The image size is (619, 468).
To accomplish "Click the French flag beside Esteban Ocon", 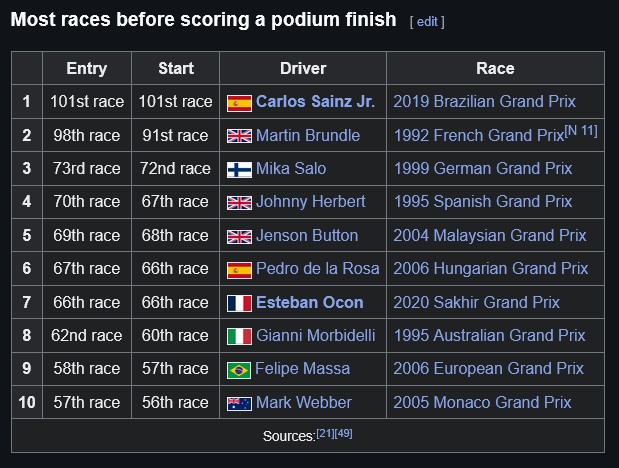I will (x=239, y=303).
